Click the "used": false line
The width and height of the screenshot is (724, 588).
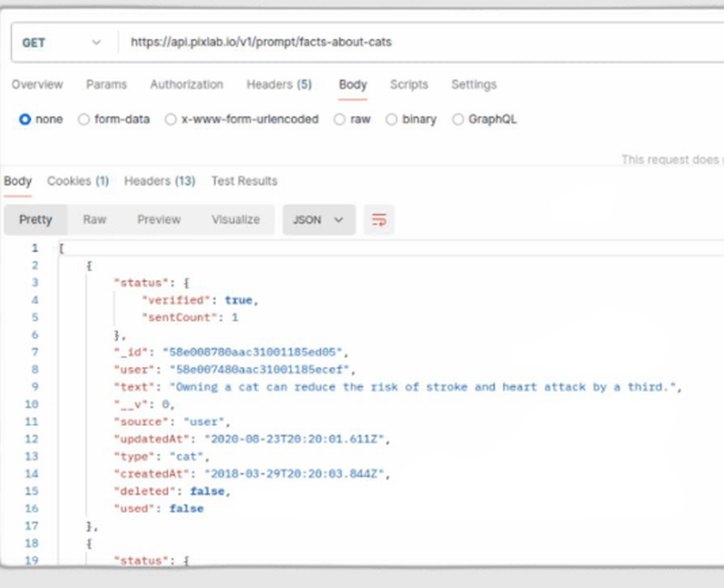159,508
